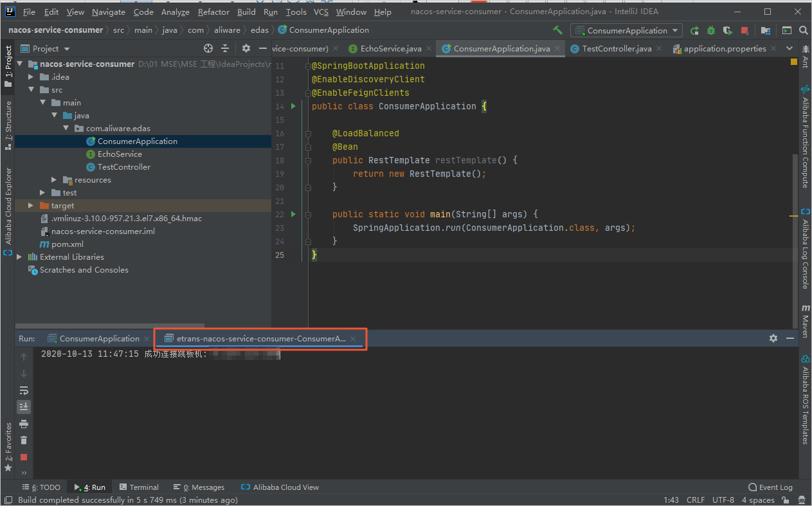Start debugging with the bug icon

pos(711,30)
